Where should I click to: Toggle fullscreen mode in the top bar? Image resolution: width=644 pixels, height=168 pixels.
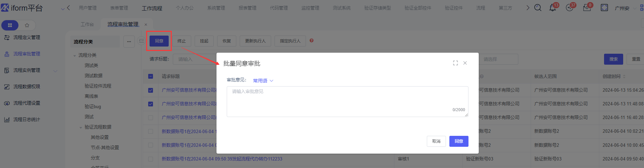(x=604, y=8)
